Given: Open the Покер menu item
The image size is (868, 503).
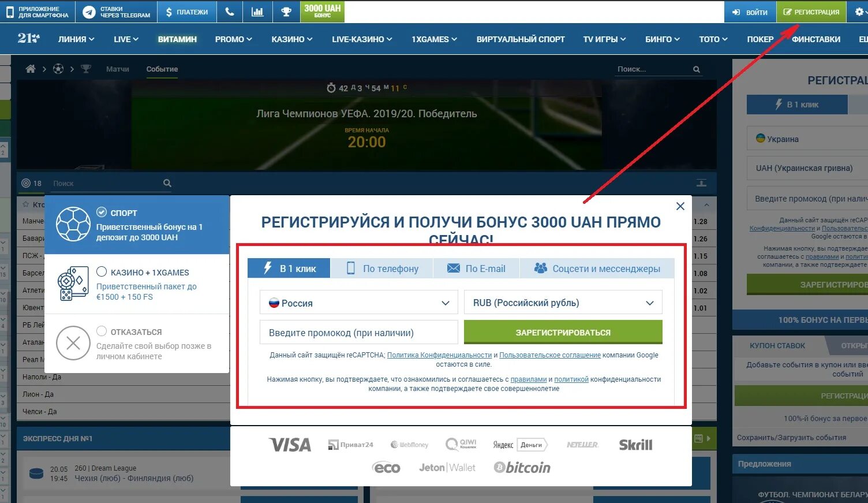Looking at the screenshot, I should (x=760, y=39).
